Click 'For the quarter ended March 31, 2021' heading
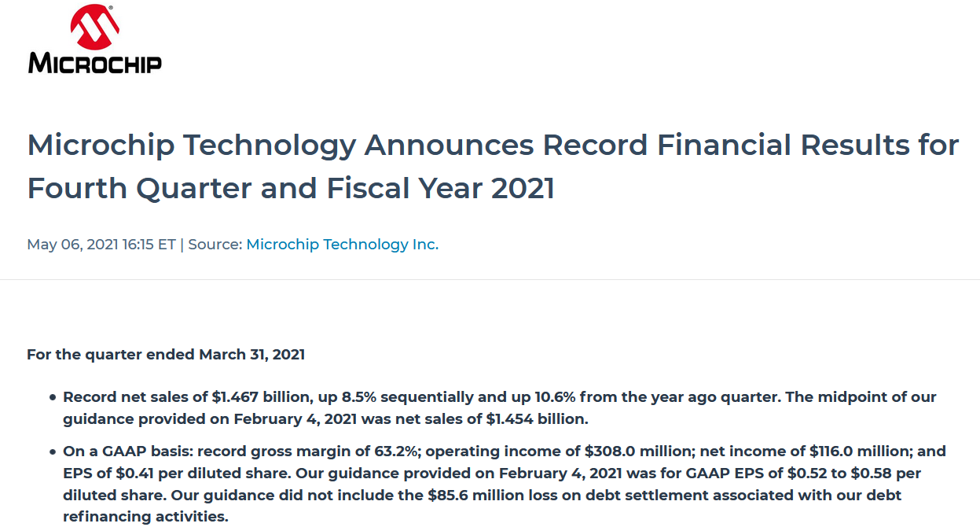 click(x=166, y=355)
